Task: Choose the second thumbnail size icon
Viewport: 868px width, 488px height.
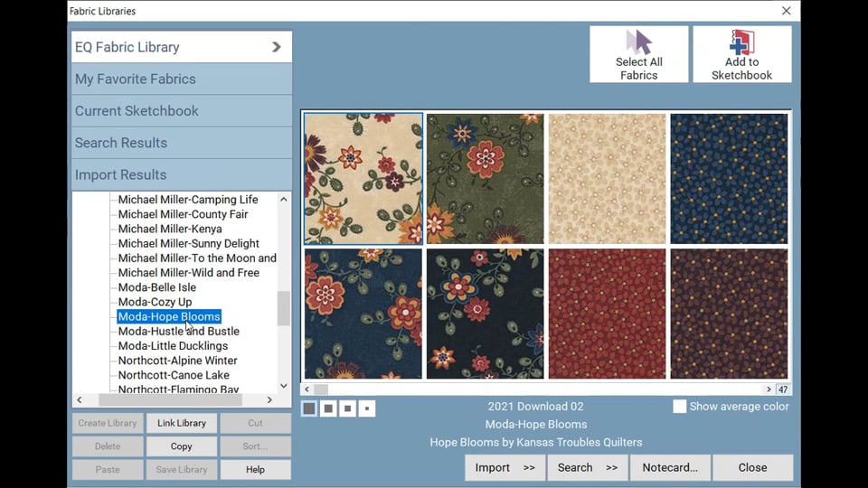Action: (x=328, y=408)
